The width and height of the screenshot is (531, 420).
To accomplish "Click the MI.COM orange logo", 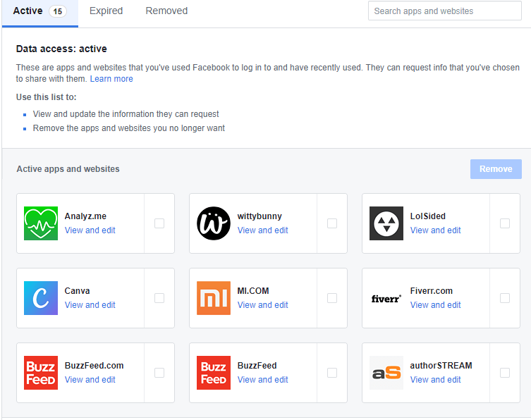I will click(214, 298).
